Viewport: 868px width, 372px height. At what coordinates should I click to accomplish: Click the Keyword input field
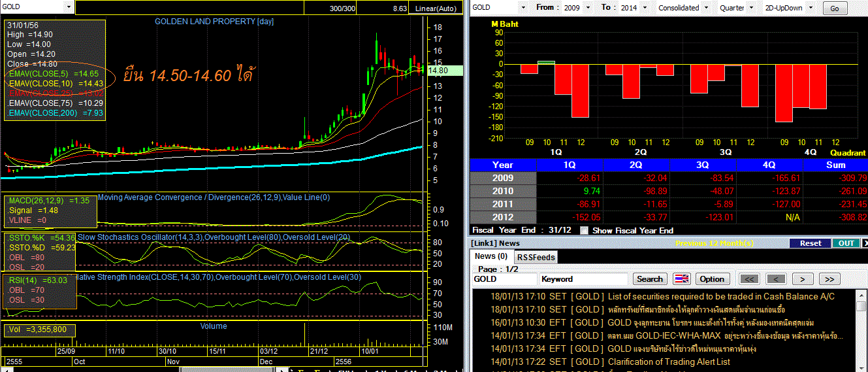pos(585,279)
